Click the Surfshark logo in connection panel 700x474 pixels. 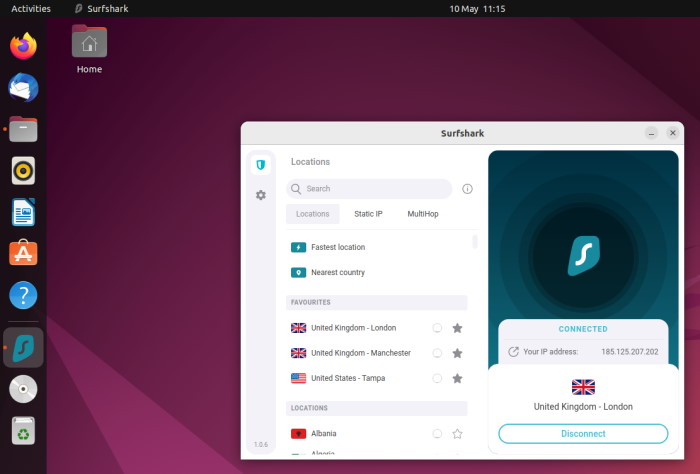583,256
